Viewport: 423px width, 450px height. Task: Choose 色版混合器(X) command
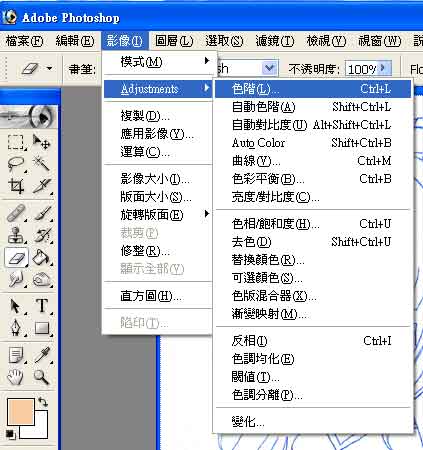pyautogui.click(x=313, y=296)
